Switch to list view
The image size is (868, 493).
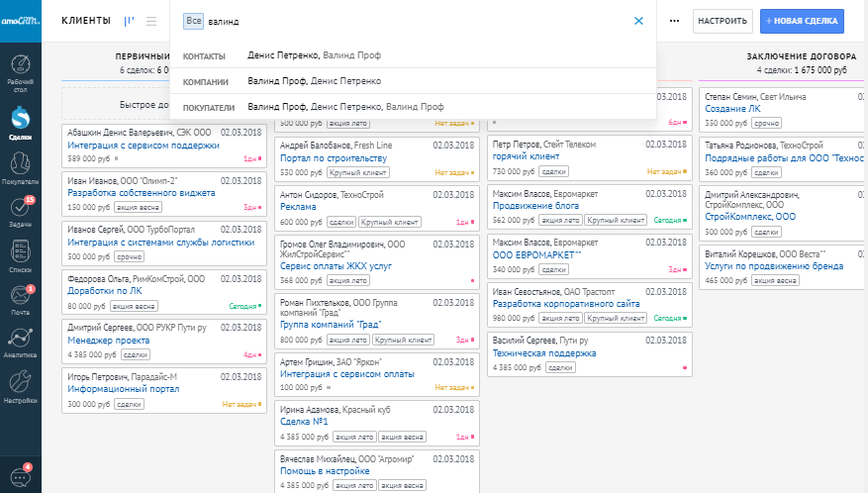tap(151, 21)
